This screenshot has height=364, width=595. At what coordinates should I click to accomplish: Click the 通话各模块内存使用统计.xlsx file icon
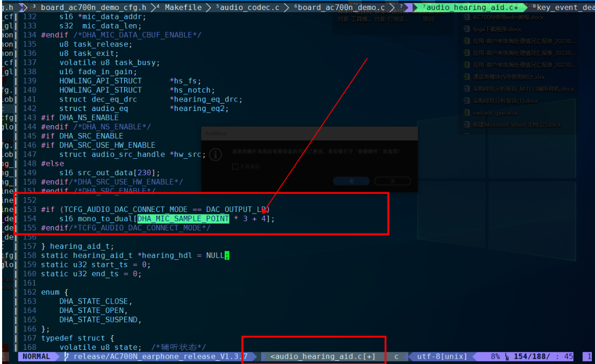[x=467, y=77]
